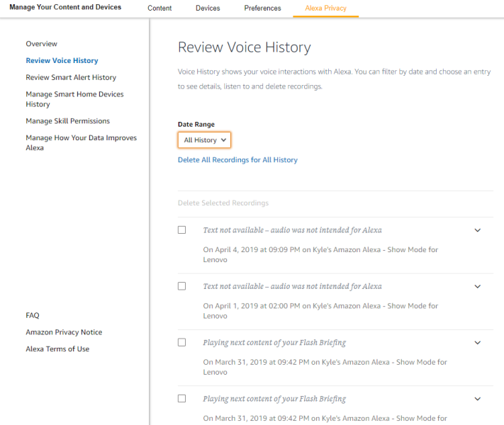Switch to the Preferences tab
The image size is (504, 425).
click(x=262, y=8)
